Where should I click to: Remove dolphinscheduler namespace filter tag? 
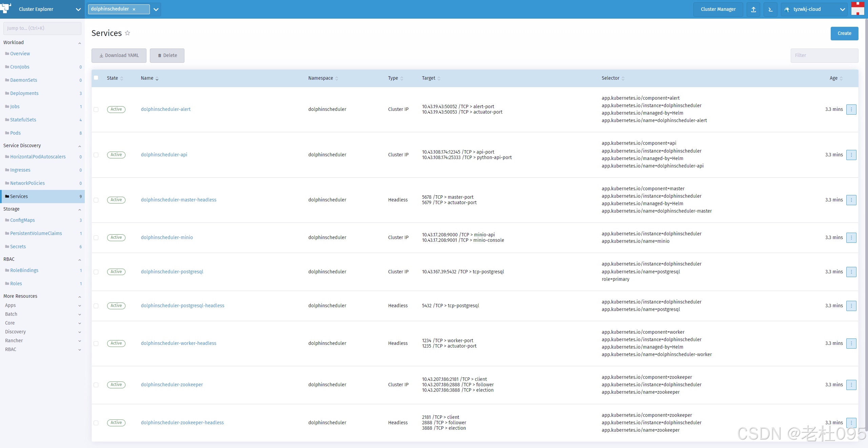134,9
